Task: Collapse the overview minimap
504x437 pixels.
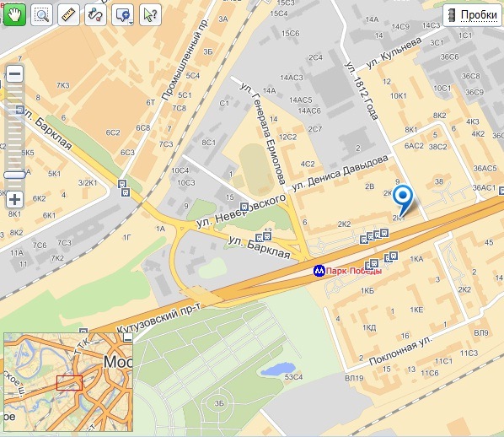Action: point(128,337)
